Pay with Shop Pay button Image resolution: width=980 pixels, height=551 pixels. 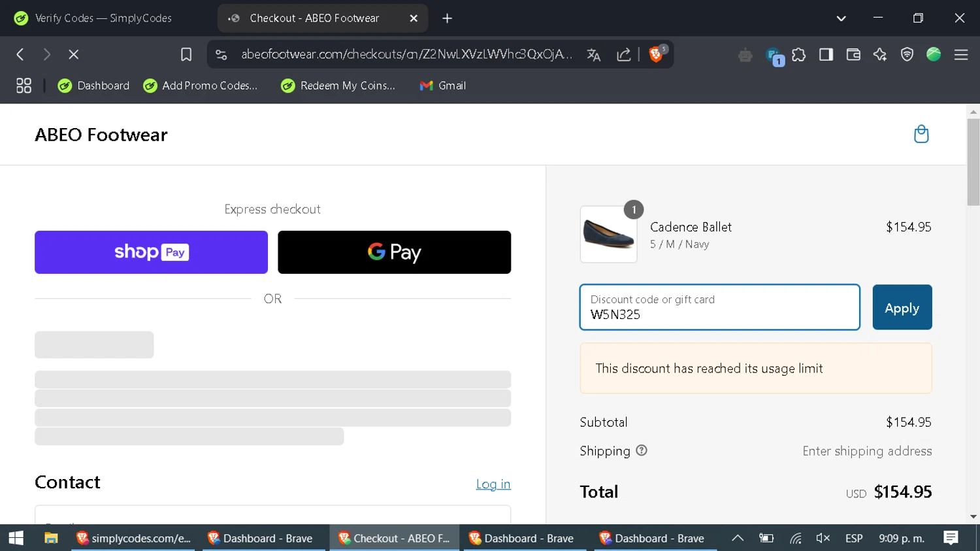(x=151, y=252)
